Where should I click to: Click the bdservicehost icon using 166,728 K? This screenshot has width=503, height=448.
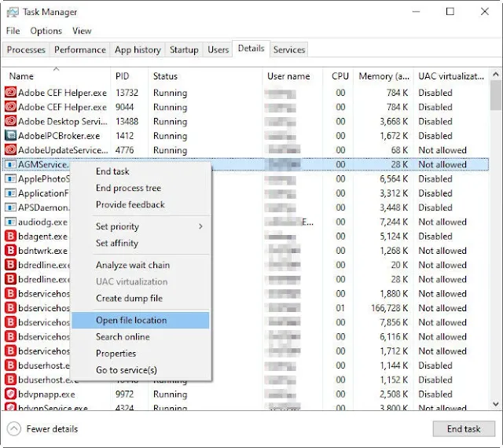point(10,308)
